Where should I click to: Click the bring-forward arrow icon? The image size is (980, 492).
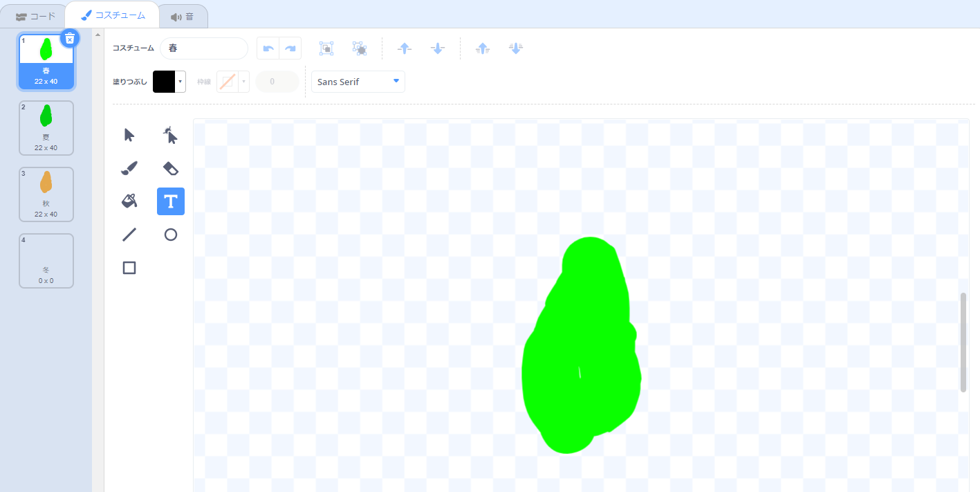(405, 48)
